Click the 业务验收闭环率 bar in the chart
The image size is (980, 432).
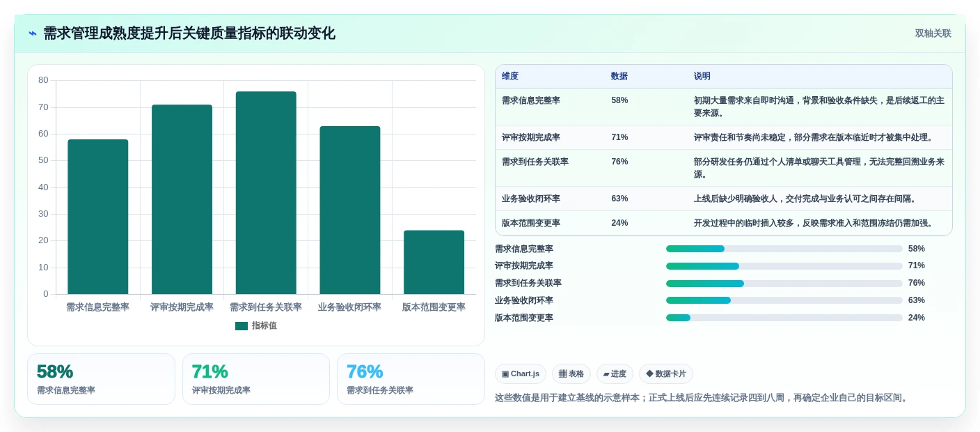click(x=350, y=210)
